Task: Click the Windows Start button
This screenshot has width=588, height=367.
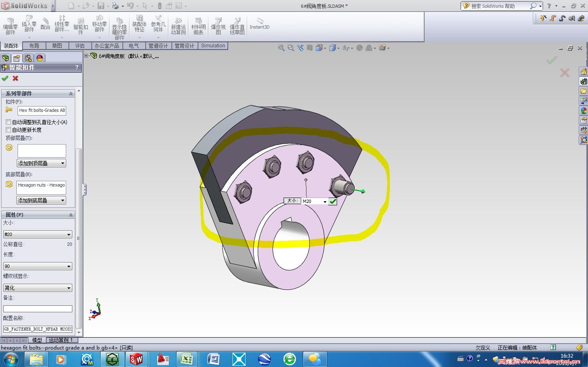Action: [x=10, y=359]
